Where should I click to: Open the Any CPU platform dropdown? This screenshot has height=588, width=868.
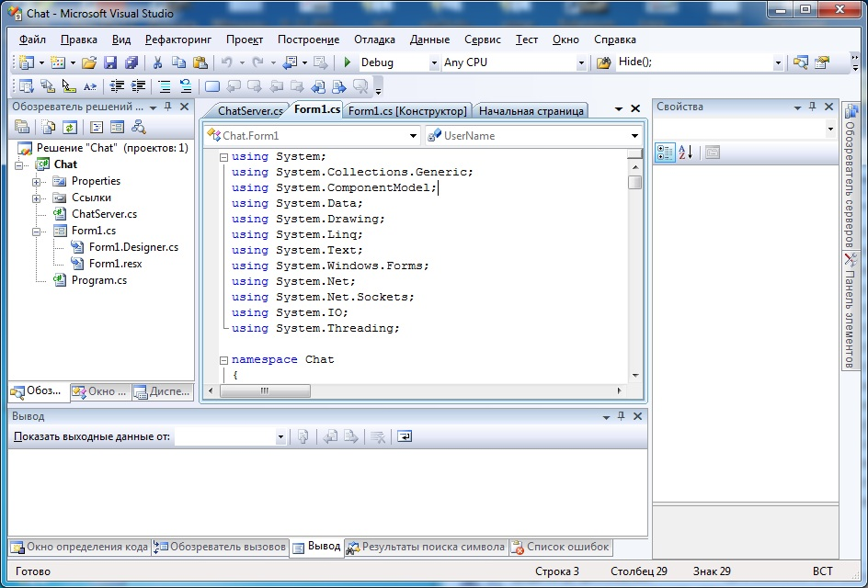coord(581,63)
